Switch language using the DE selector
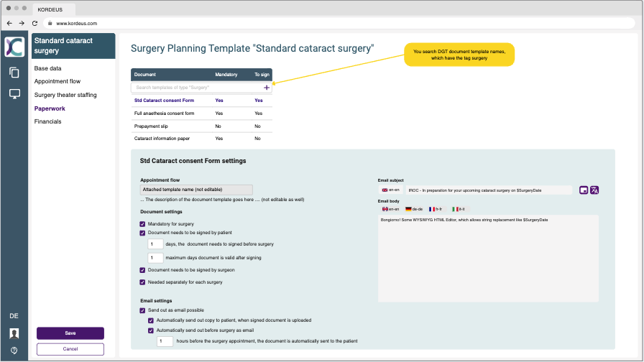This screenshot has height=362, width=644. click(14, 316)
